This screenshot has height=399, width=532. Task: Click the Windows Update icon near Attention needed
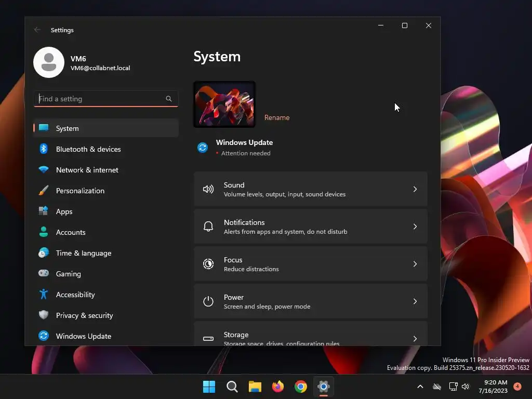(x=203, y=148)
